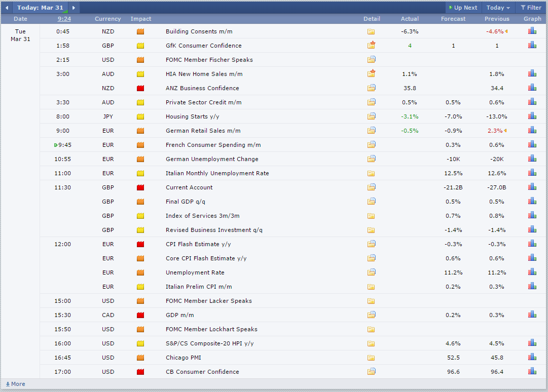Show graph for HIA New Home Sales m/m

pyautogui.click(x=532, y=73)
